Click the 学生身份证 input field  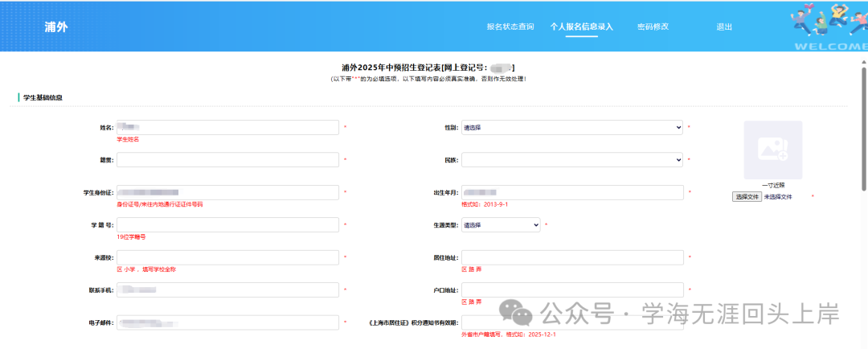click(x=227, y=192)
